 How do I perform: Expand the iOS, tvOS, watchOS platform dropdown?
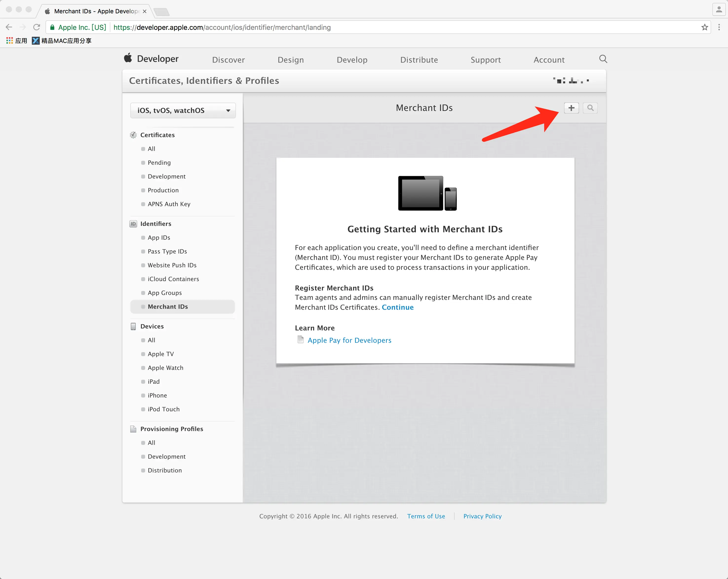183,110
